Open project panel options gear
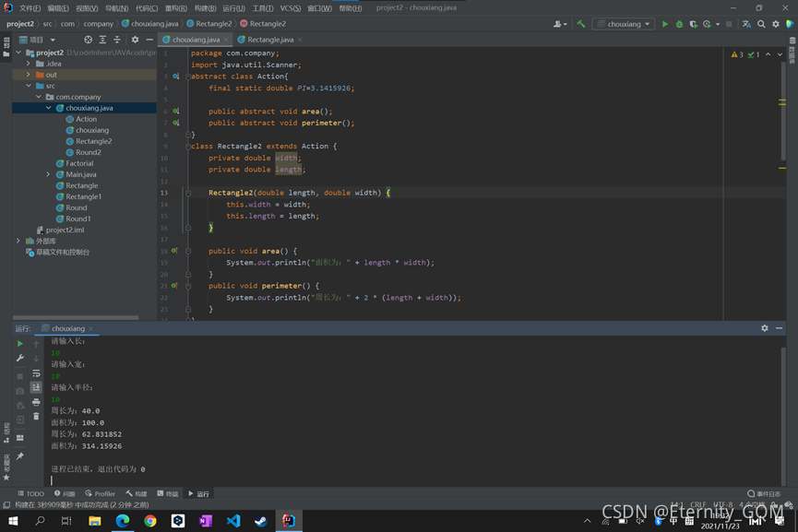The image size is (798, 532). 135,40
